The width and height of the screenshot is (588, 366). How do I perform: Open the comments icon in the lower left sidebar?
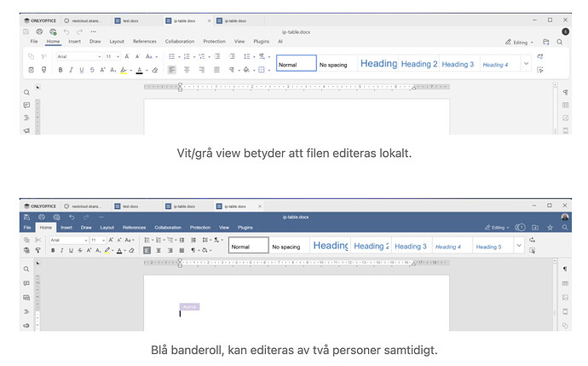pos(26,283)
